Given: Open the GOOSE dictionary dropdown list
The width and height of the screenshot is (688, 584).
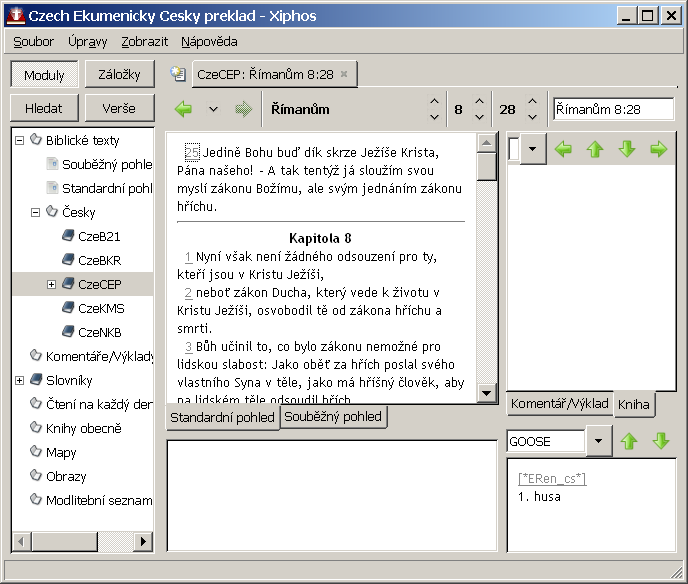Looking at the screenshot, I should tap(598, 441).
